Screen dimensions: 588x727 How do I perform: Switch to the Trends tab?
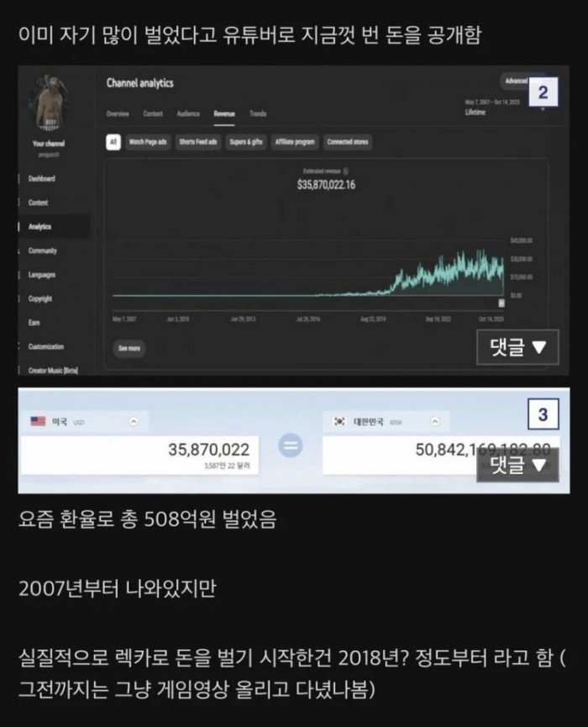pos(258,113)
